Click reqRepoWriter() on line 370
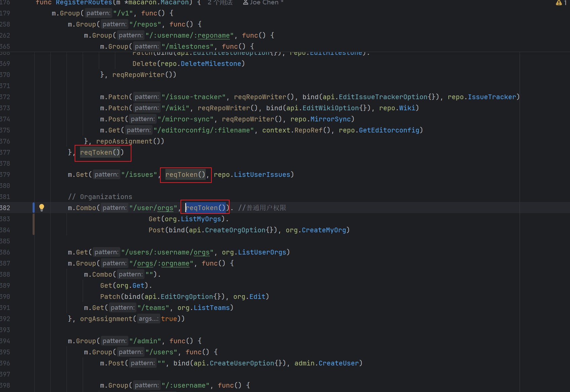Image resolution: width=570 pixels, height=392 pixels. [x=142, y=75]
